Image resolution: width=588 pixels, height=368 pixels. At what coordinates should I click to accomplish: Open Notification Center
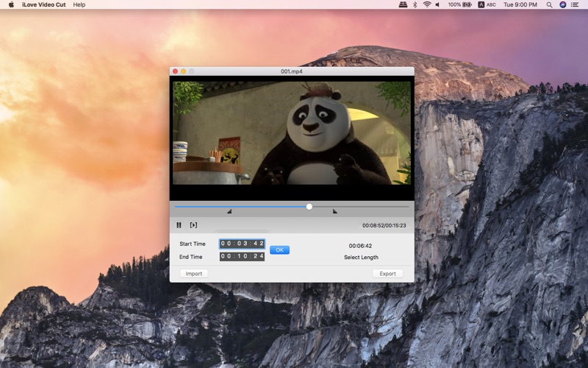click(x=575, y=4)
